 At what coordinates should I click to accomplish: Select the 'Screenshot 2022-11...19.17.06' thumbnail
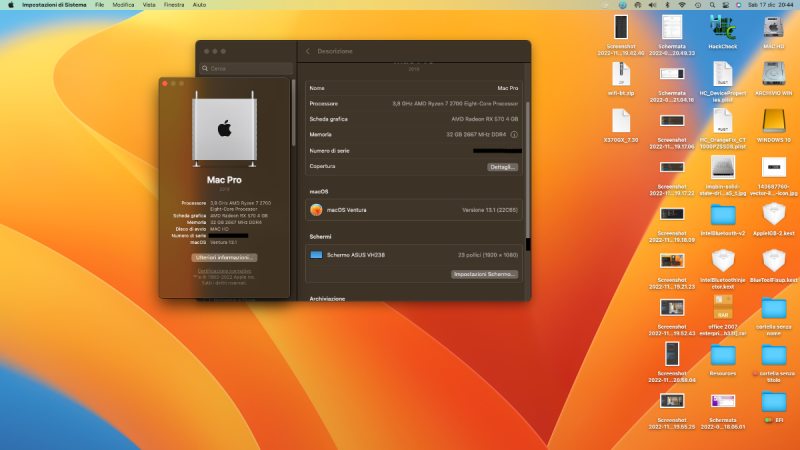click(672, 121)
